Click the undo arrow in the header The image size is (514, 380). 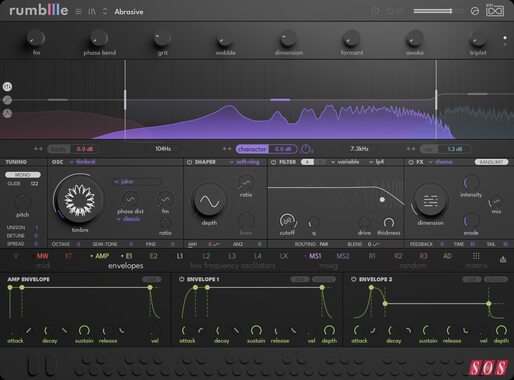389,11
